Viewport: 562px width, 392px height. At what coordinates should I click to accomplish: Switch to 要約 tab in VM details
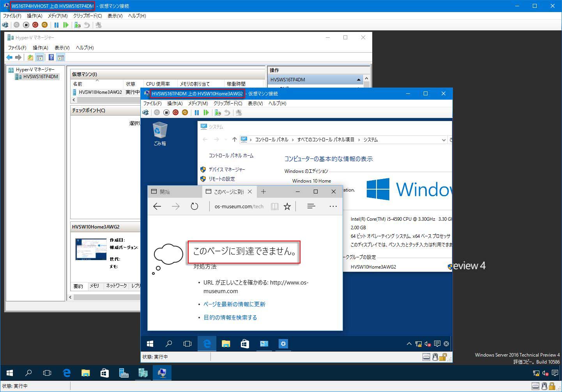click(x=78, y=286)
